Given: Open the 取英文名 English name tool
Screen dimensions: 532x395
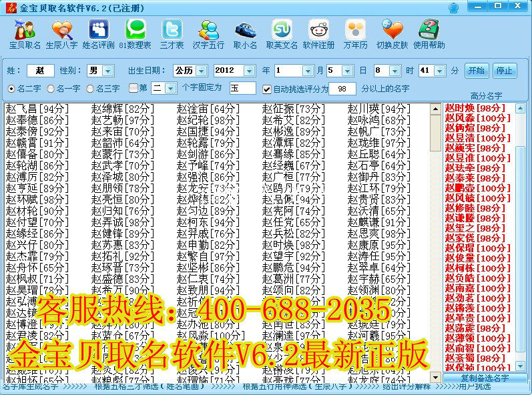Looking at the screenshot, I should coord(282,35).
